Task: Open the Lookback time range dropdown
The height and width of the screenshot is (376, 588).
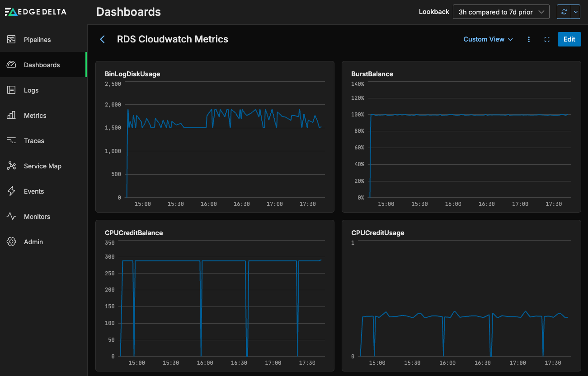Action: tap(501, 12)
